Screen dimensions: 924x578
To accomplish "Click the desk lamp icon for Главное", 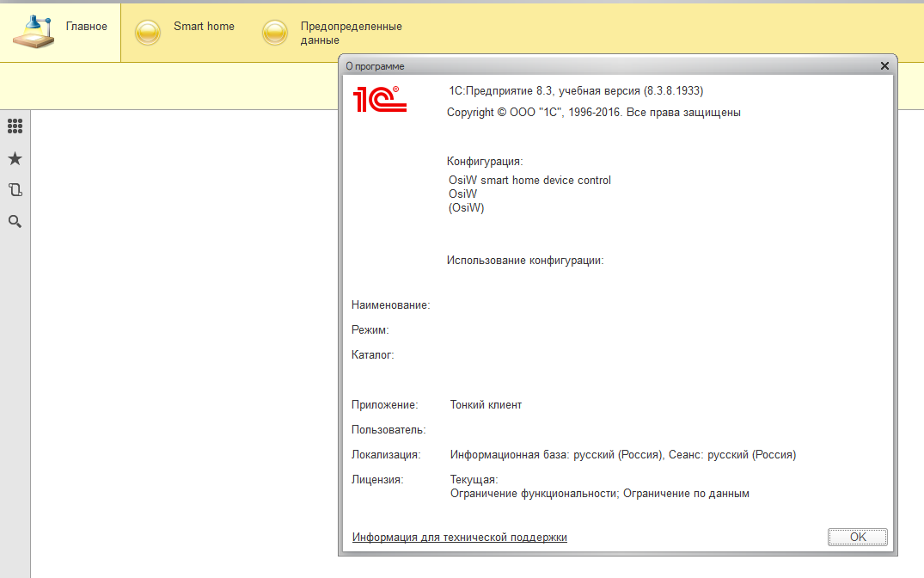I will point(34,32).
